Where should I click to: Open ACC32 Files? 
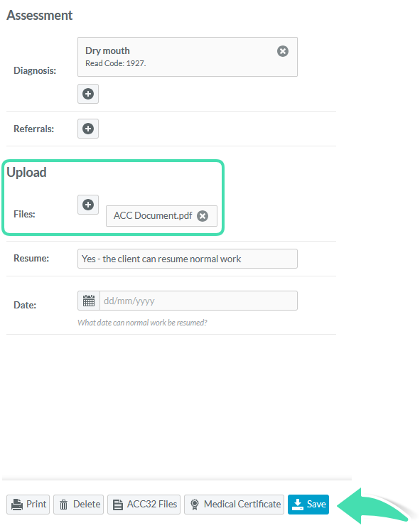144,505
